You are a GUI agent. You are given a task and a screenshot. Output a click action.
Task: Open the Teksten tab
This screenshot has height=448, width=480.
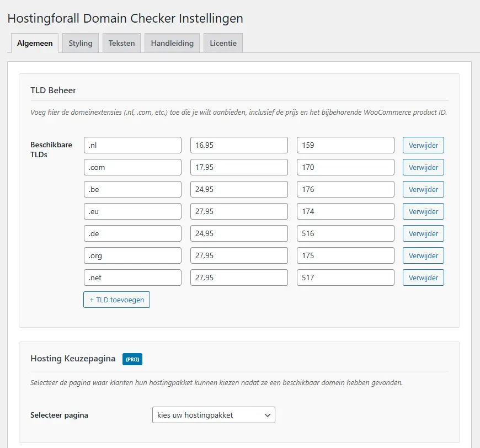point(121,43)
